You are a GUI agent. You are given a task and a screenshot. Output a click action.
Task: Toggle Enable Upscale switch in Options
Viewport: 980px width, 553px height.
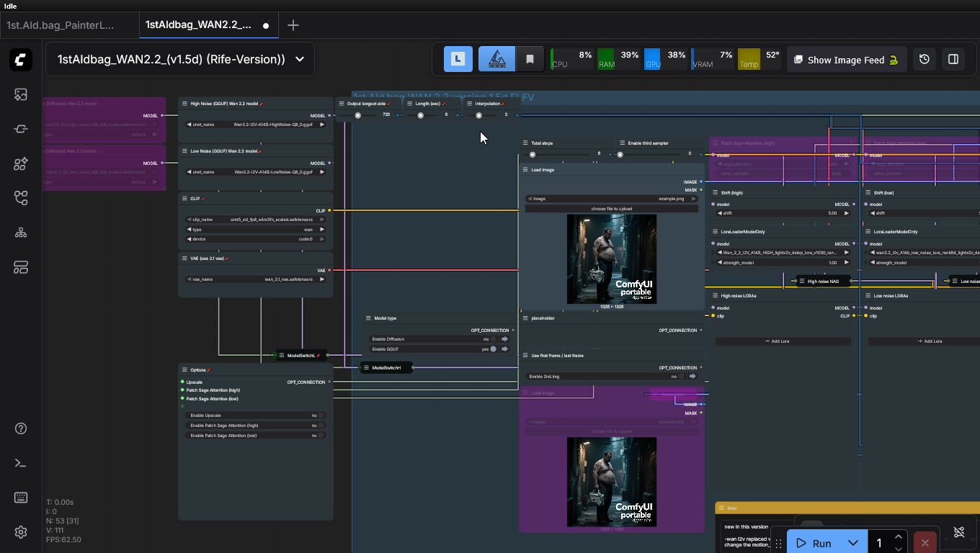[x=321, y=415]
